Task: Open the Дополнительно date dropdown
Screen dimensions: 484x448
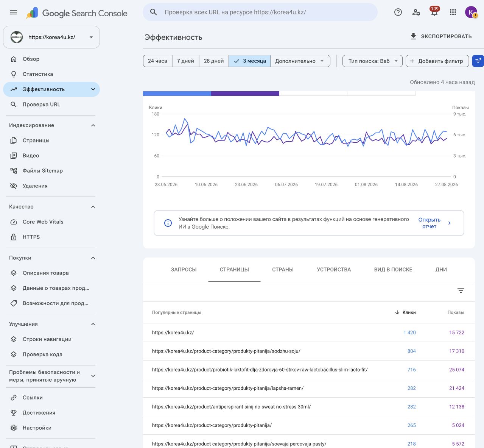Action: (300, 61)
